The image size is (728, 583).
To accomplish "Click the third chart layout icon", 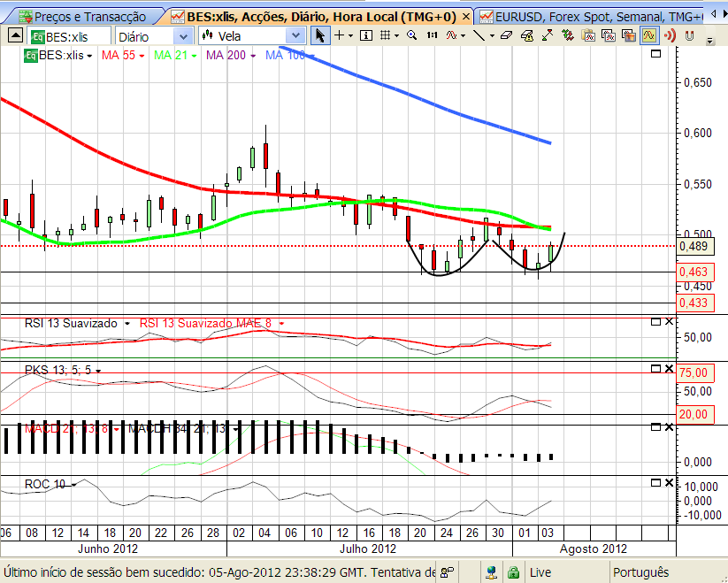I will pos(629,35).
